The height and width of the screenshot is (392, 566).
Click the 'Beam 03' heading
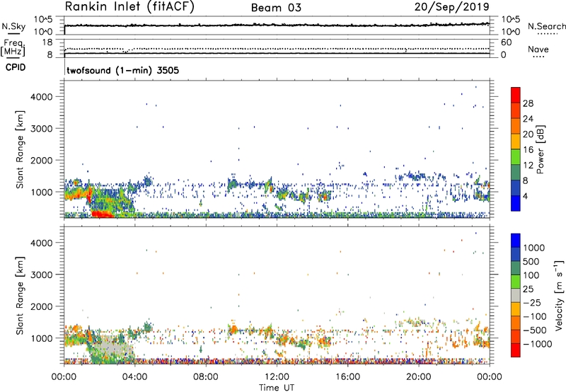(276, 8)
